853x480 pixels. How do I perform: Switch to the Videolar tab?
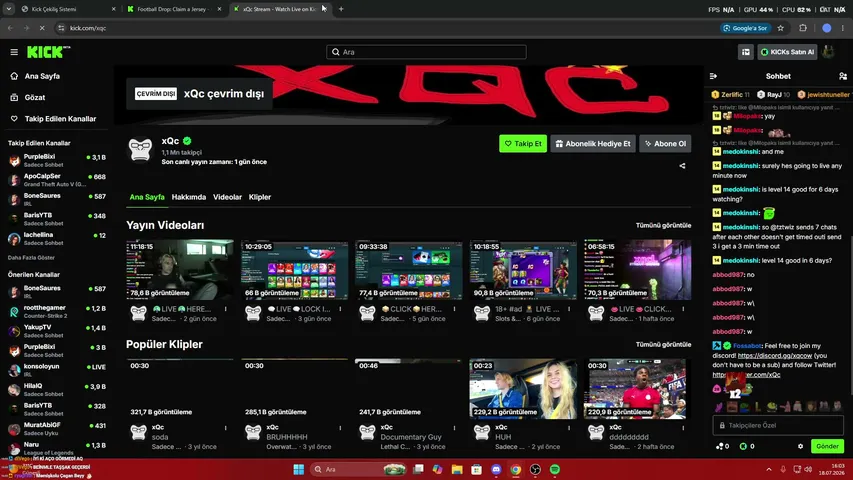pos(227,197)
